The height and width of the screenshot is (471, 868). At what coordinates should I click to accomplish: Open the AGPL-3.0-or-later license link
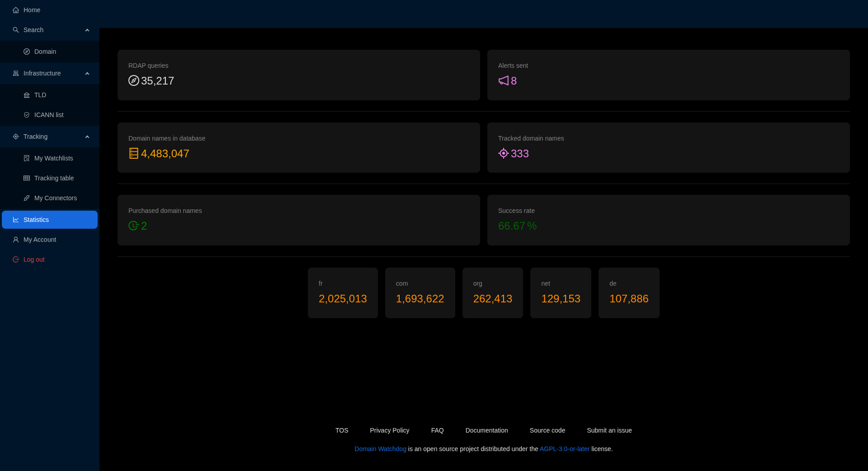(x=564, y=449)
